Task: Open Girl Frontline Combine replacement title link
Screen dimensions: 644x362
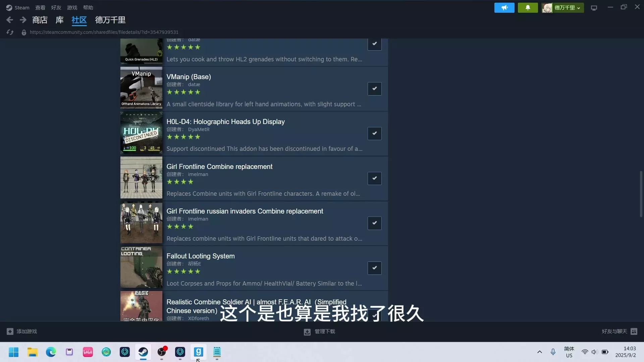Action: pyautogui.click(x=219, y=167)
